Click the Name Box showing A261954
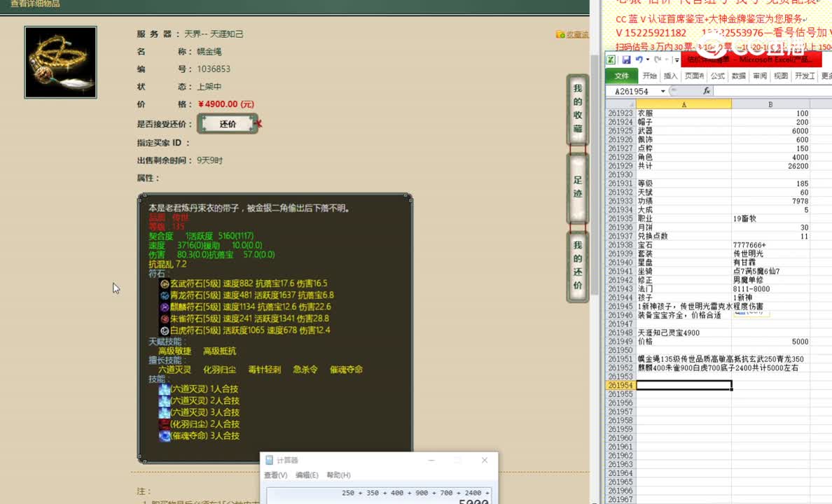The width and height of the screenshot is (832, 504). coord(632,91)
